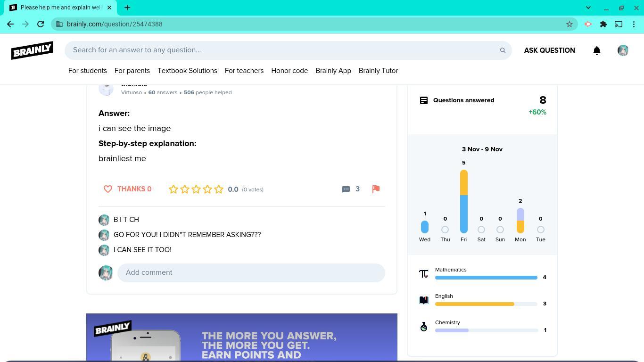This screenshot has height=362, width=644.
Task: Click the ASK QUESTION button
Action: (549, 50)
